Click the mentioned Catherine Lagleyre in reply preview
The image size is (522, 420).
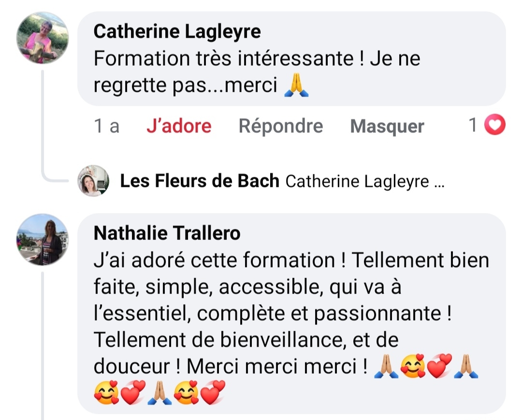click(357, 182)
